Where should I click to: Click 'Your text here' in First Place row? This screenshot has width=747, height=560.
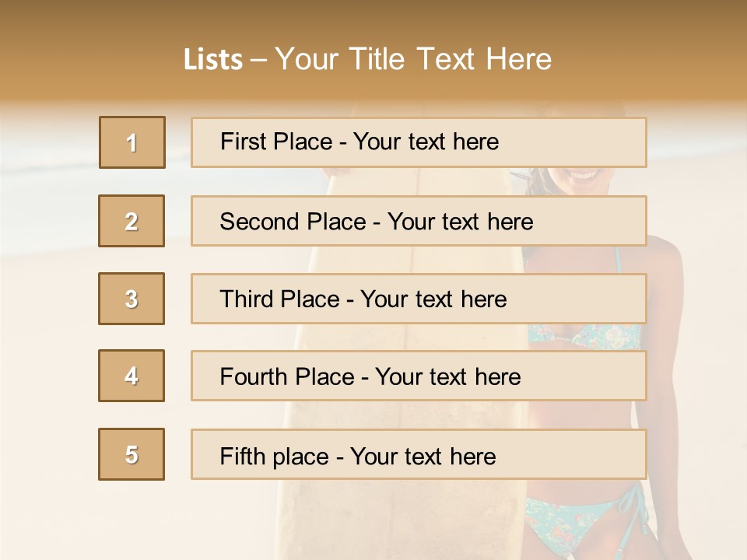coord(426,142)
